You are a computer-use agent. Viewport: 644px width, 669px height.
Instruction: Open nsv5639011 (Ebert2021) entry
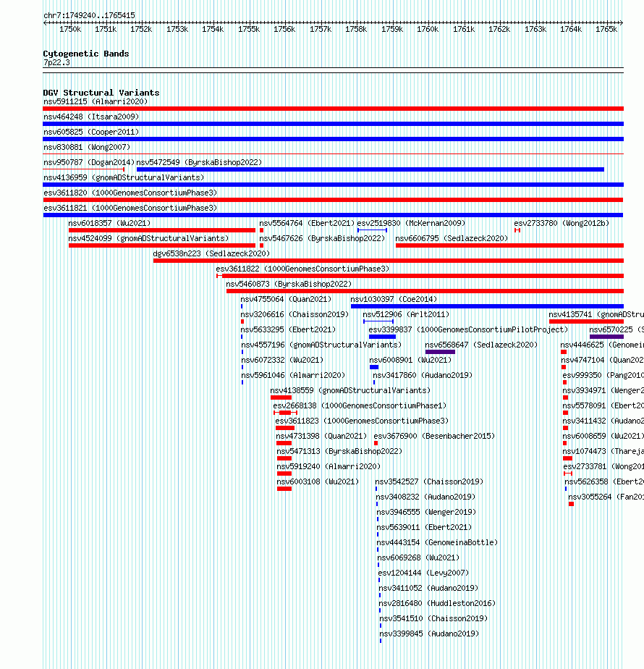[424, 527]
